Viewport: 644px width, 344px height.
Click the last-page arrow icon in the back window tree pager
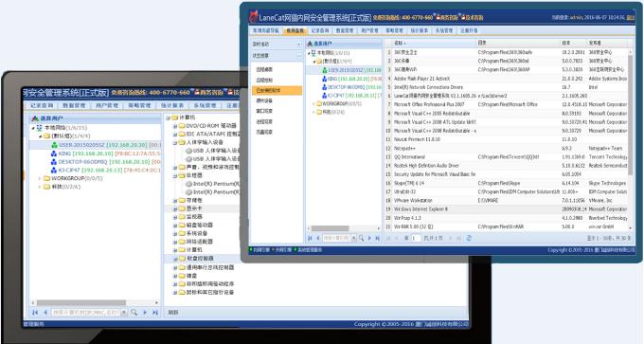[154, 313]
